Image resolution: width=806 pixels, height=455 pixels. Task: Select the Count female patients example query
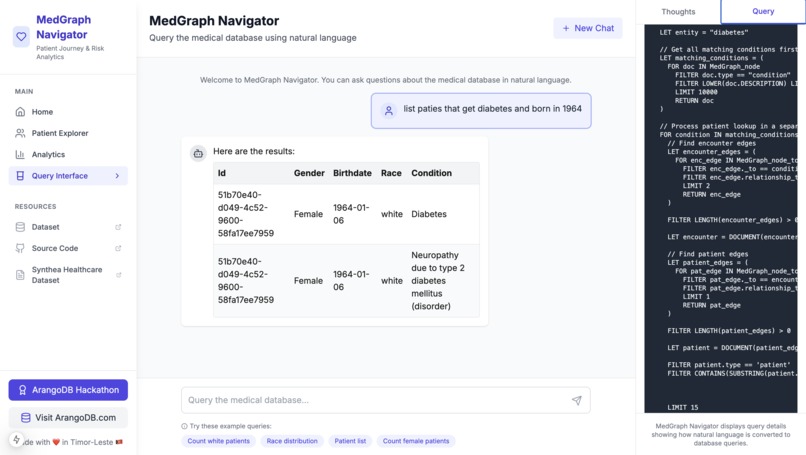[x=416, y=441]
